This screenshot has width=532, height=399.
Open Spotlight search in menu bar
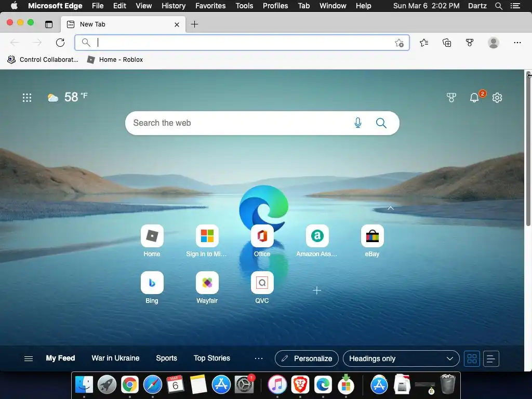coord(498,6)
